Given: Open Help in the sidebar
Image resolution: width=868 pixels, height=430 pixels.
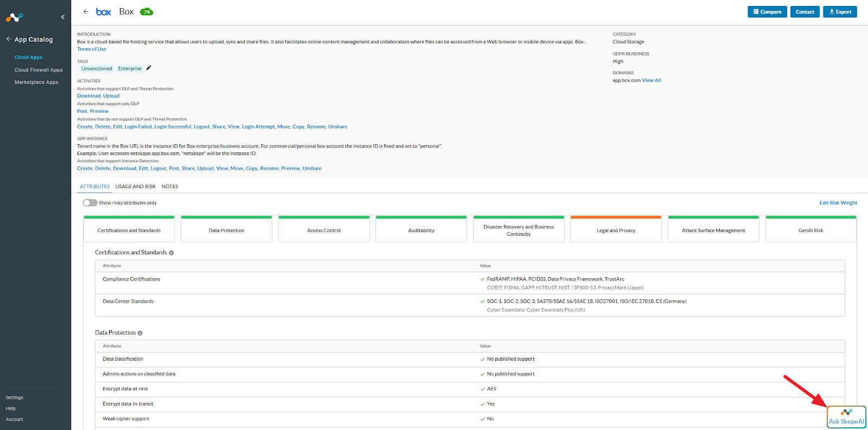Looking at the screenshot, I should 11,408.
